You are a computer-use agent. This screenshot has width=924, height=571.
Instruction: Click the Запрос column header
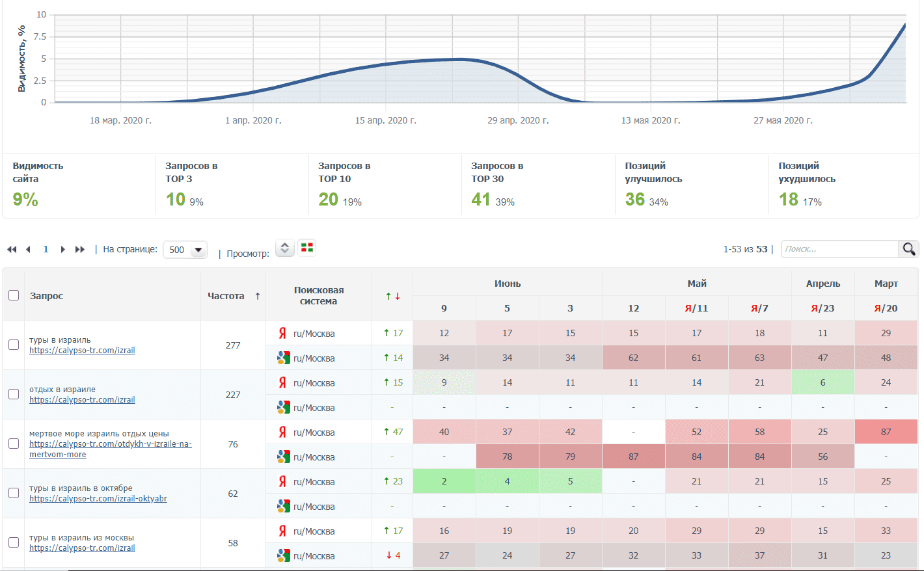click(x=47, y=296)
